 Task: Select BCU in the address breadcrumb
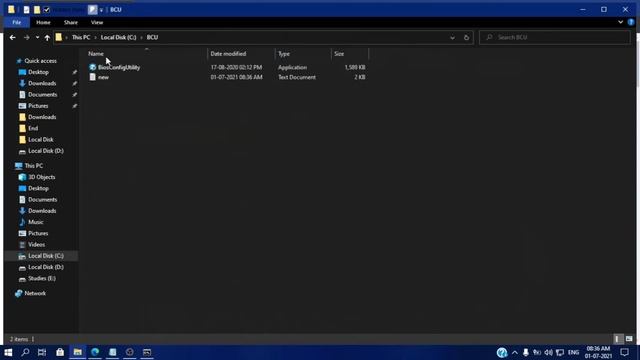click(x=152, y=37)
